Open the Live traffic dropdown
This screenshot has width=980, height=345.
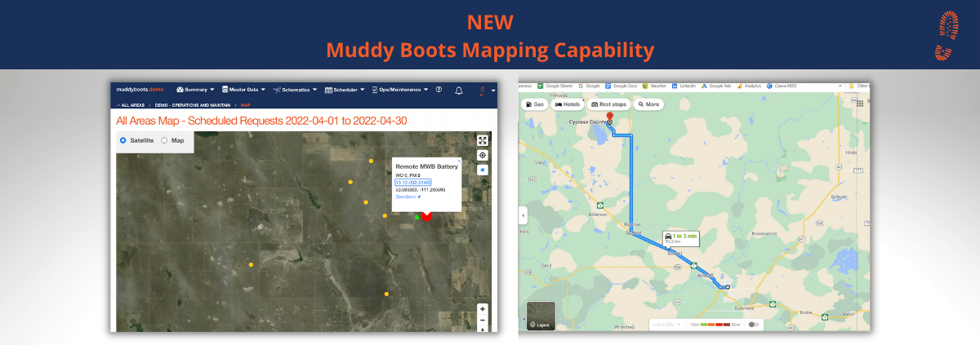point(667,325)
